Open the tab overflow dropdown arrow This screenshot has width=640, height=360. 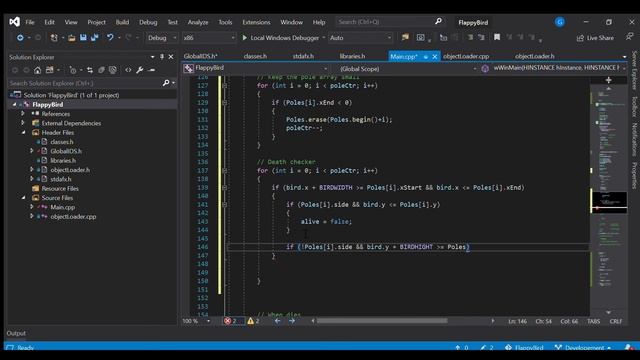tap(624, 57)
